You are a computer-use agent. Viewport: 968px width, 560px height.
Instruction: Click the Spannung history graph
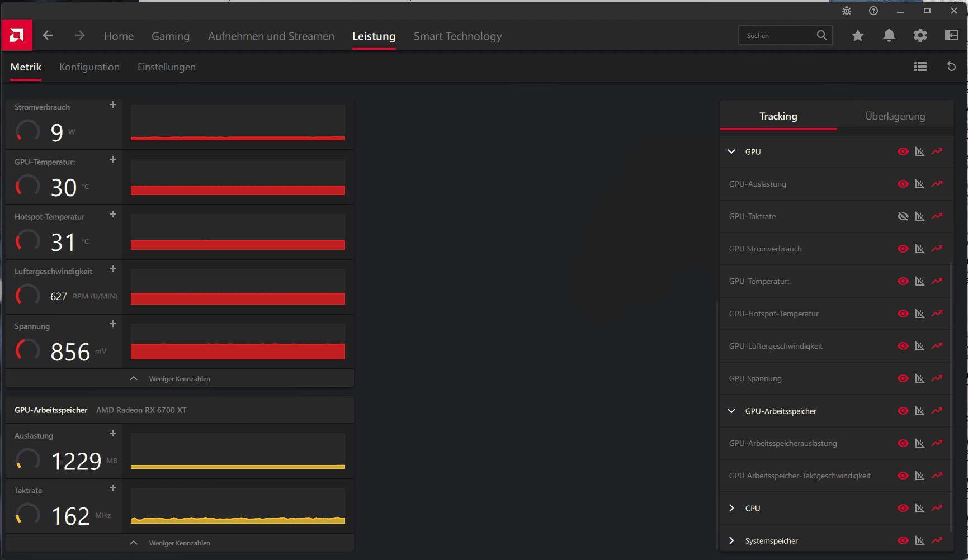tap(238, 341)
